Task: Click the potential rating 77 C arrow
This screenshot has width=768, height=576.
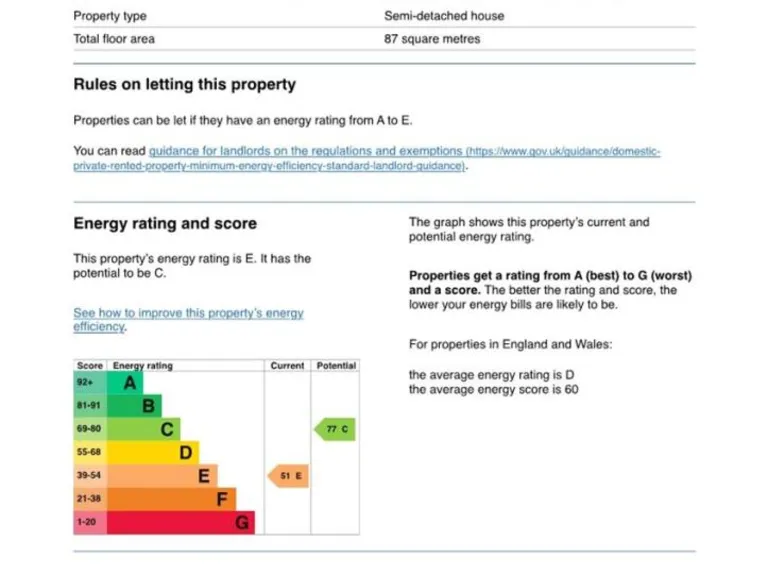Action: 335,430
